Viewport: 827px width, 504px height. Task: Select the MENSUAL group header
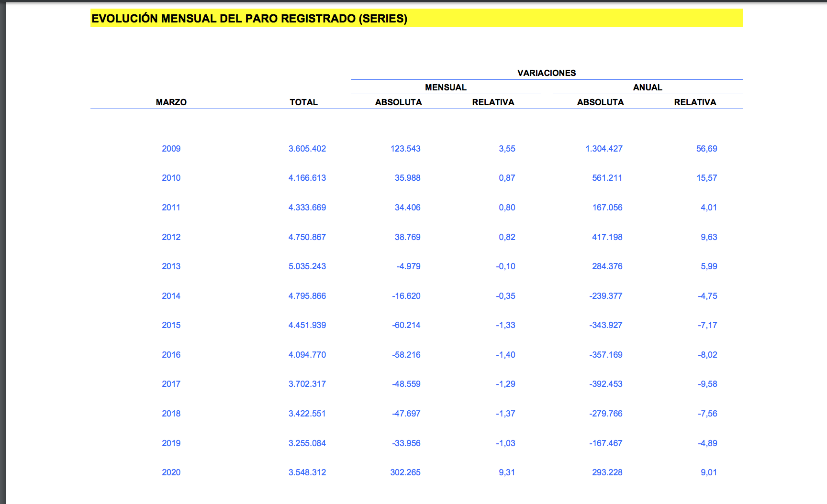[446, 88]
